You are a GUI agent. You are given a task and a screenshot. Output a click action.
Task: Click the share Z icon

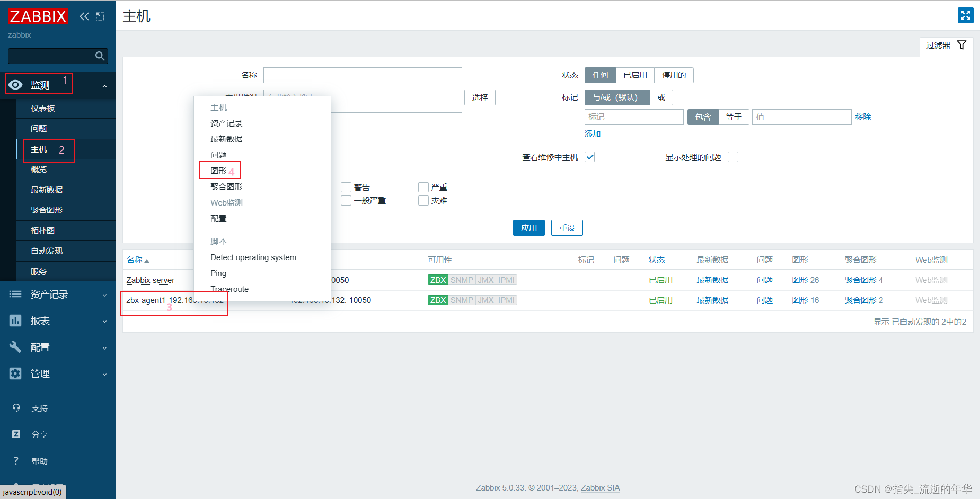[x=16, y=434]
